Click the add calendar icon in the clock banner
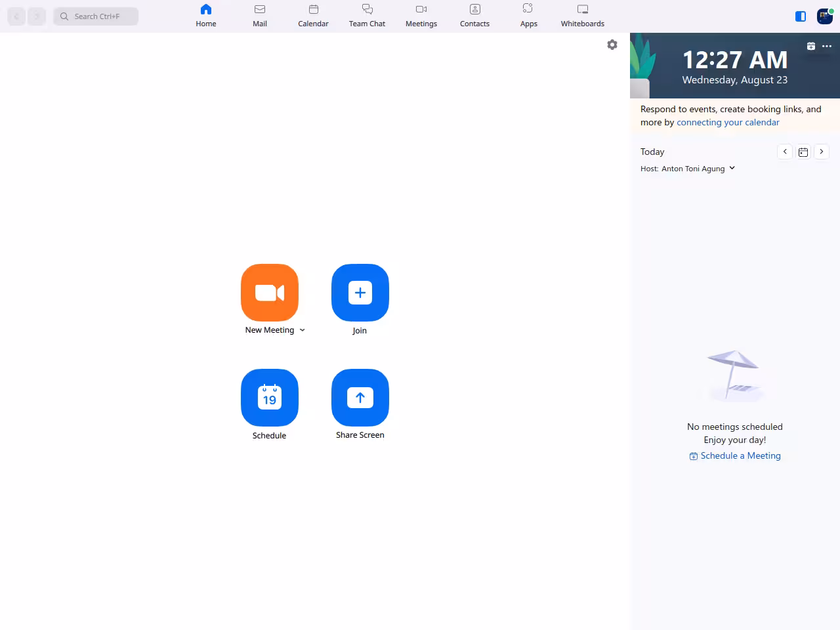This screenshot has width=840, height=630. tap(811, 46)
